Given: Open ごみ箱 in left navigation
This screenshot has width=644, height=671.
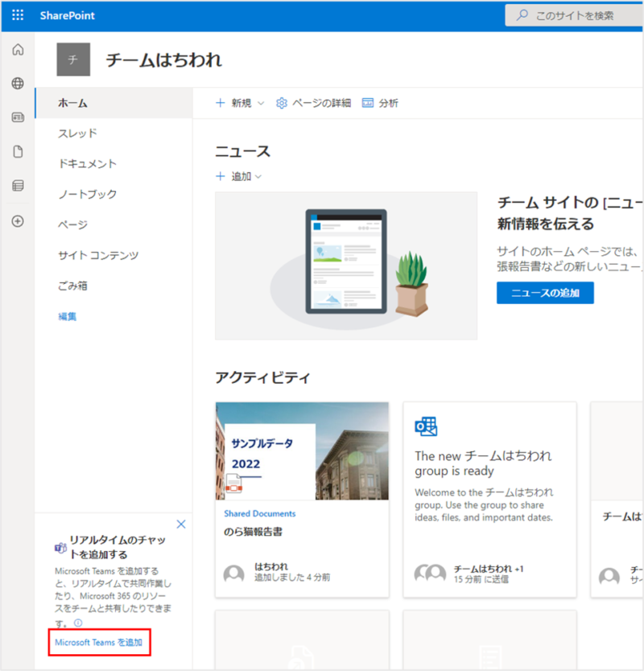Looking at the screenshot, I should (72, 286).
